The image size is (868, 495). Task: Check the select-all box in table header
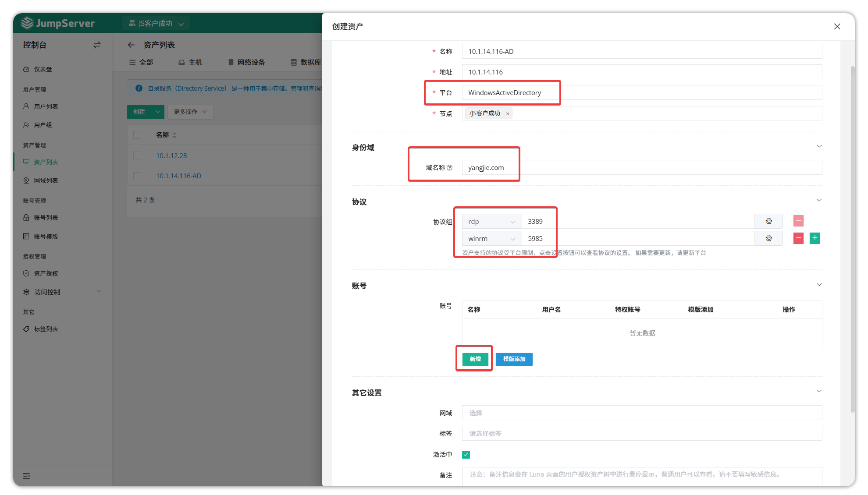point(137,135)
